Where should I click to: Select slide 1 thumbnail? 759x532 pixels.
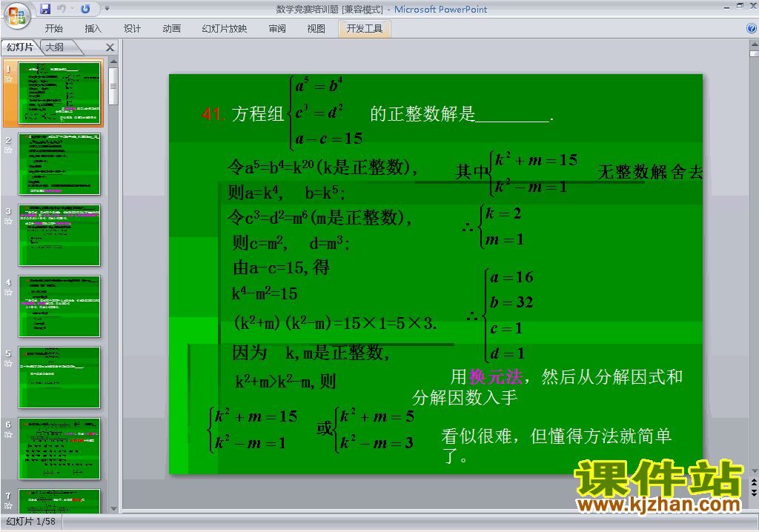[59, 93]
